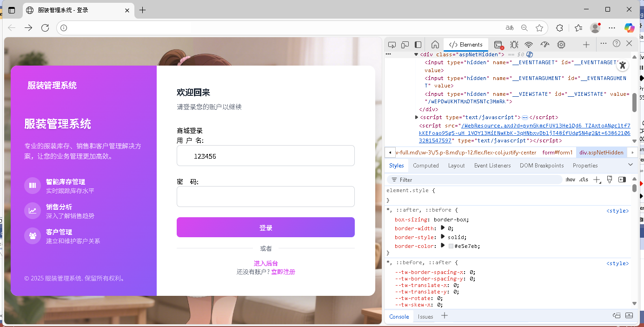The width and height of the screenshot is (644, 327).
Task: Open browser tab actions menu icon
Action: click(12, 10)
